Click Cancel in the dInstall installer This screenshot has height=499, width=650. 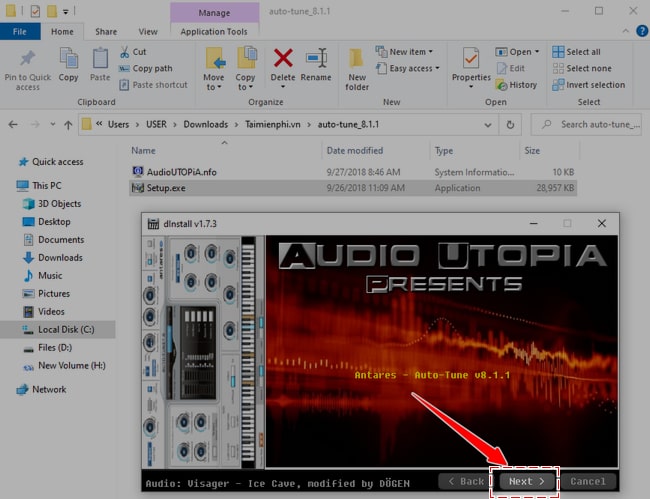(x=588, y=481)
